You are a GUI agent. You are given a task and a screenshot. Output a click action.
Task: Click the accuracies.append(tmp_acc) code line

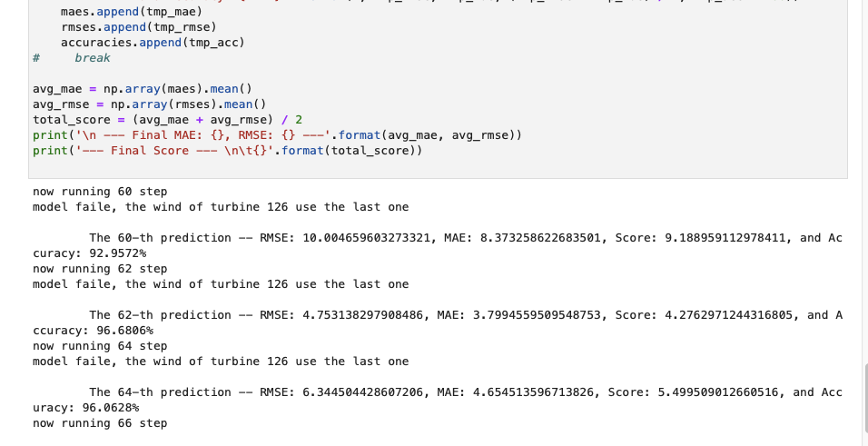tap(153, 43)
